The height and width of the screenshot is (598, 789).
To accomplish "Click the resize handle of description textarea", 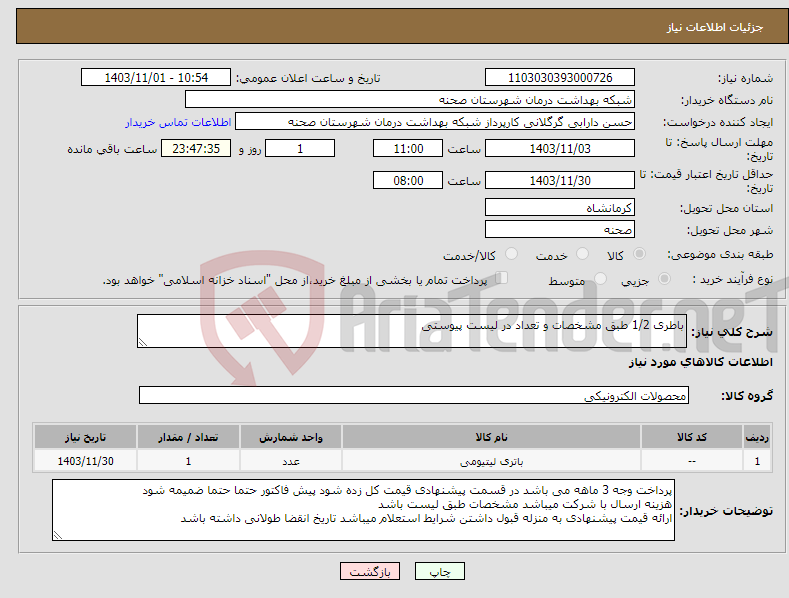I will 143,342.
